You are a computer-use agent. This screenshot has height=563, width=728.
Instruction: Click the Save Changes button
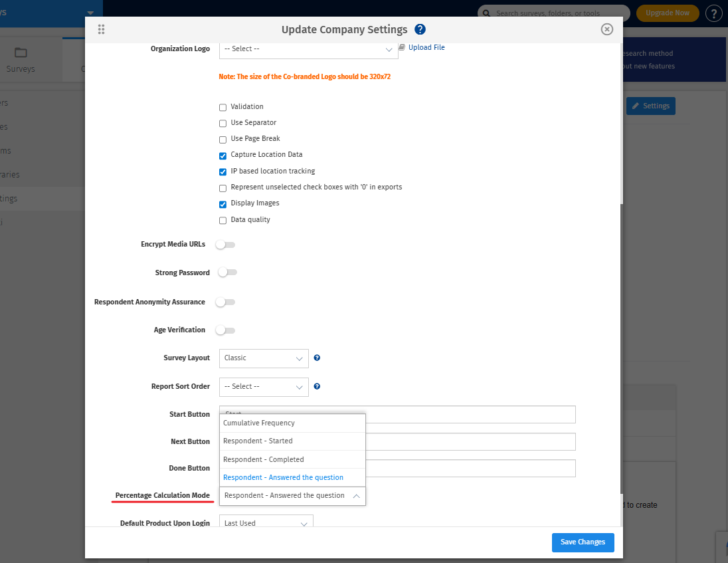pyautogui.click(x=583, y=542)
